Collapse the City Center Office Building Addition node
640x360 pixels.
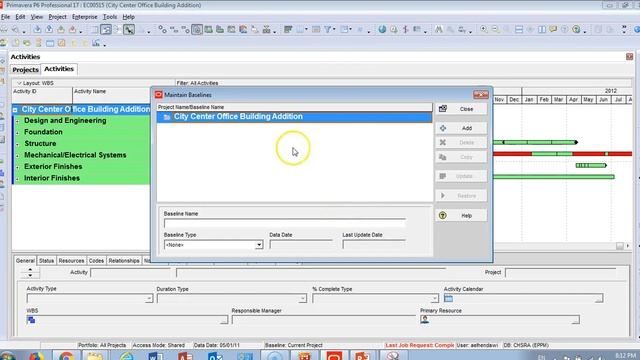point(15,110)
